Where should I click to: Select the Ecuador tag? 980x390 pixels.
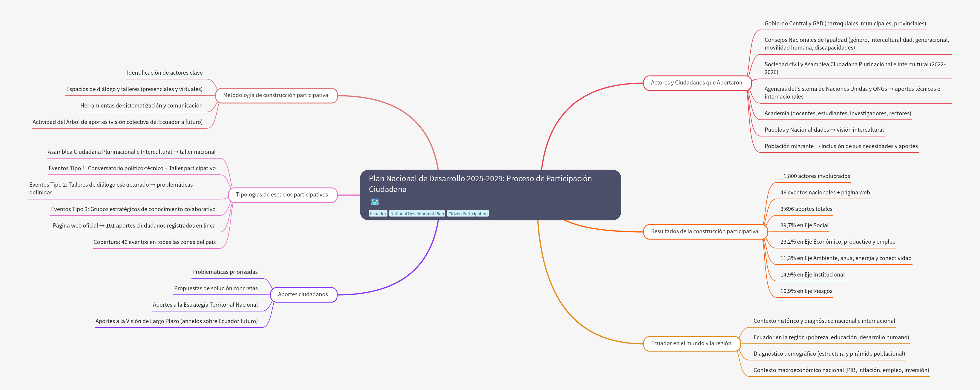[378, 214]
